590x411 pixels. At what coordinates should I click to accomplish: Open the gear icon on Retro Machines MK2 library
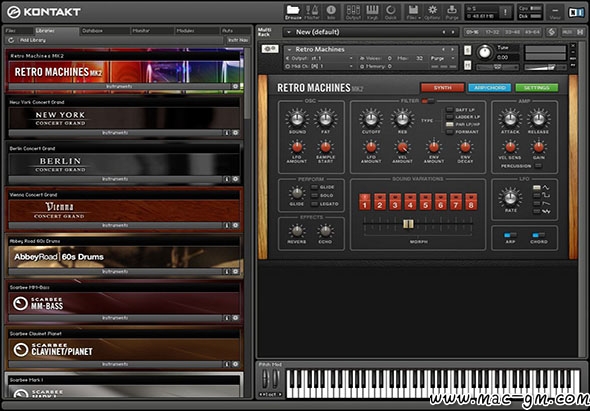236,86
